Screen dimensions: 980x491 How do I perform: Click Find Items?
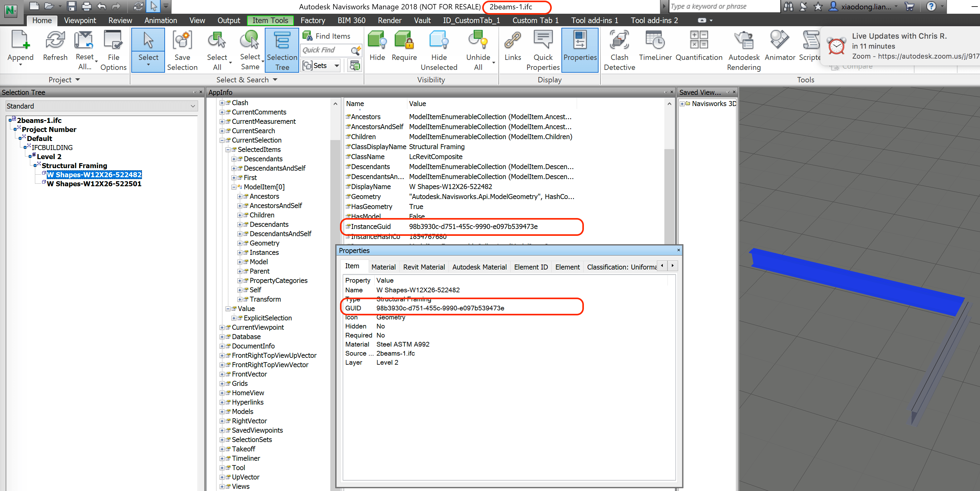pos(327,36)
